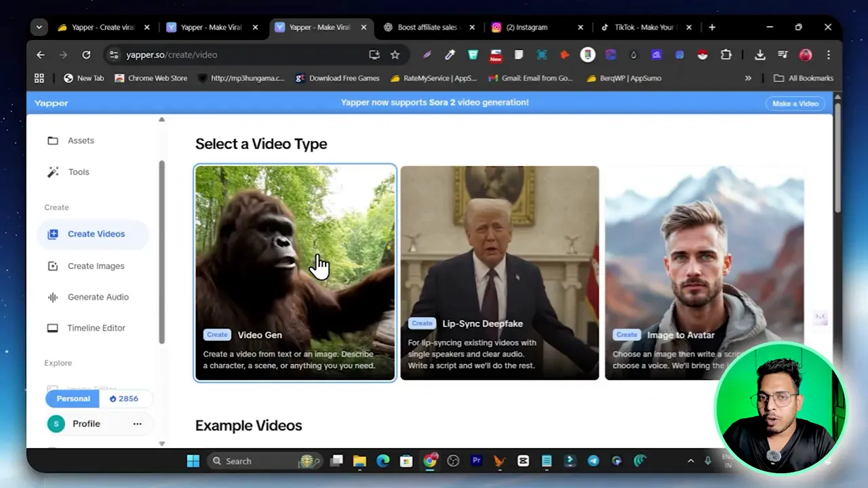Viewport: 868px width, 488px height.
Task: Open the Assets folder icon
Action: click(52, 140)
